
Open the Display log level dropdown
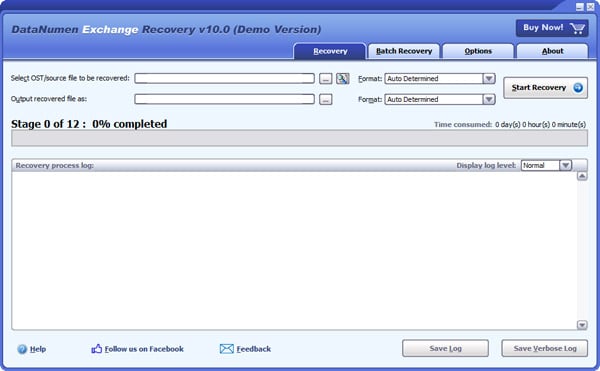[565, 165]
